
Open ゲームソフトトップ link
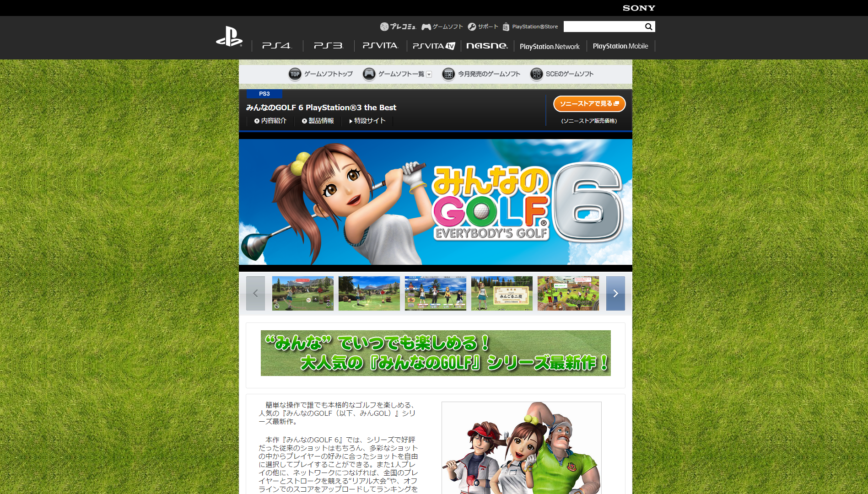329,74
